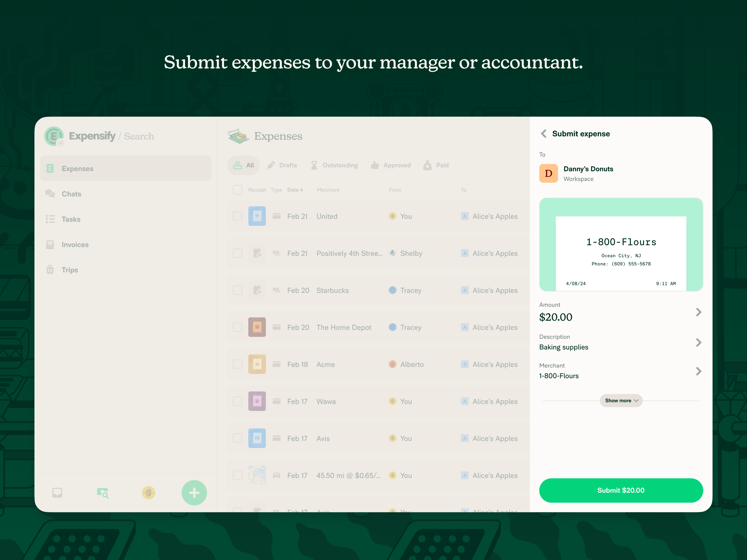
Task: Navigate to Tasks in sidebar
Action: [70, 219]
